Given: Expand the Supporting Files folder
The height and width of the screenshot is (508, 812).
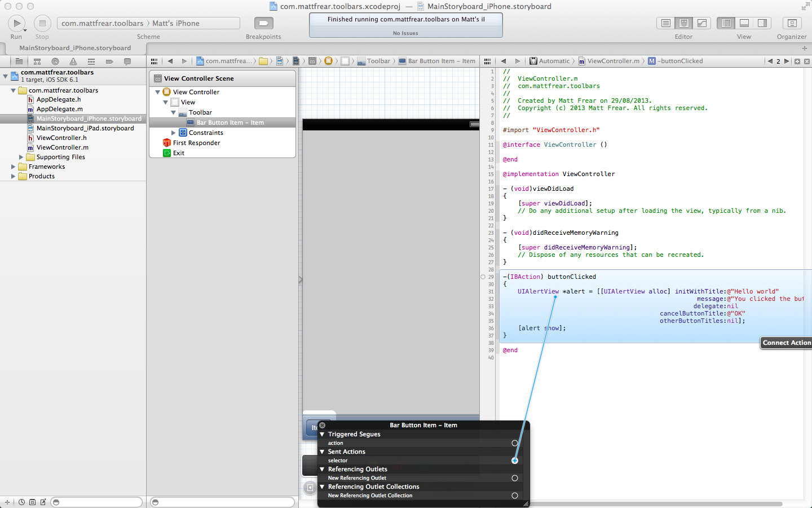Looking at the screenshot, I should [21, 157].
